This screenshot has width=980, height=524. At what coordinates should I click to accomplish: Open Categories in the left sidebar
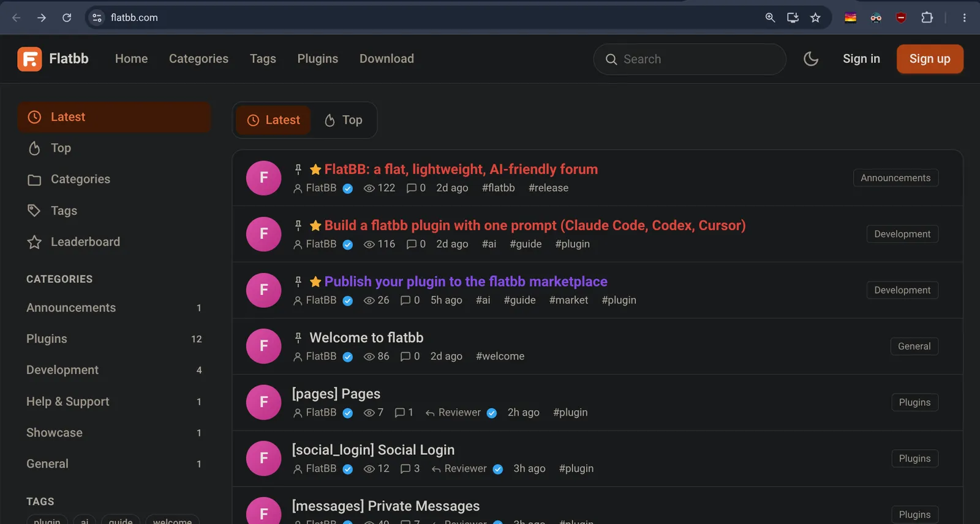point(114,179)
